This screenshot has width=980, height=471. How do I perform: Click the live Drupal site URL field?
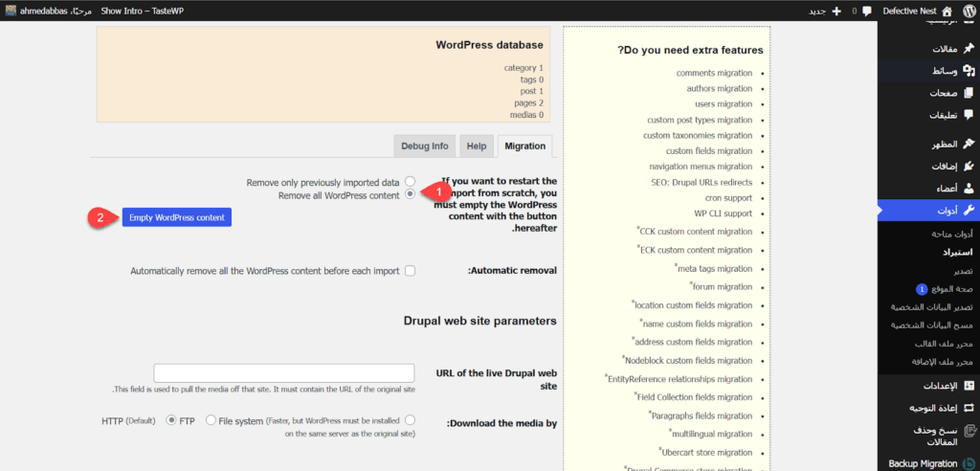[283, 373]
